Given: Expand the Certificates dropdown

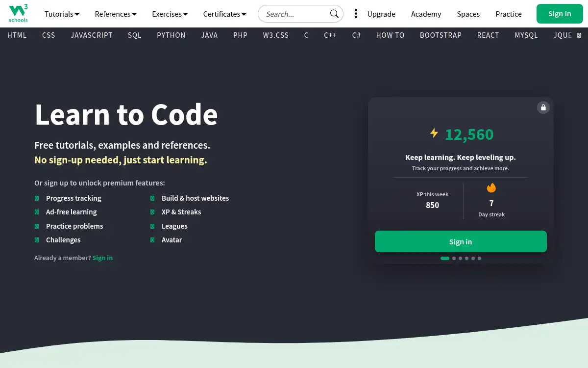Looking at the screenshot, I should [x=225, y=14].
